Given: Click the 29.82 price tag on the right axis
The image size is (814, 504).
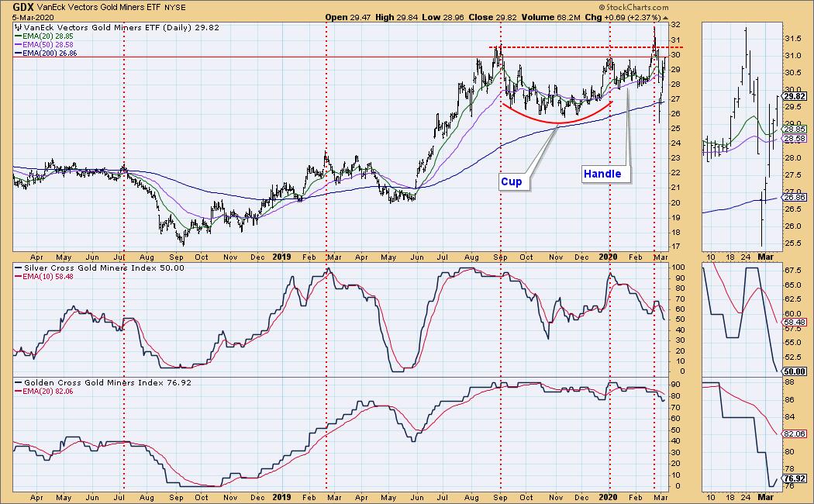Looking at the screenshot, I should click(x=795, y=97).
